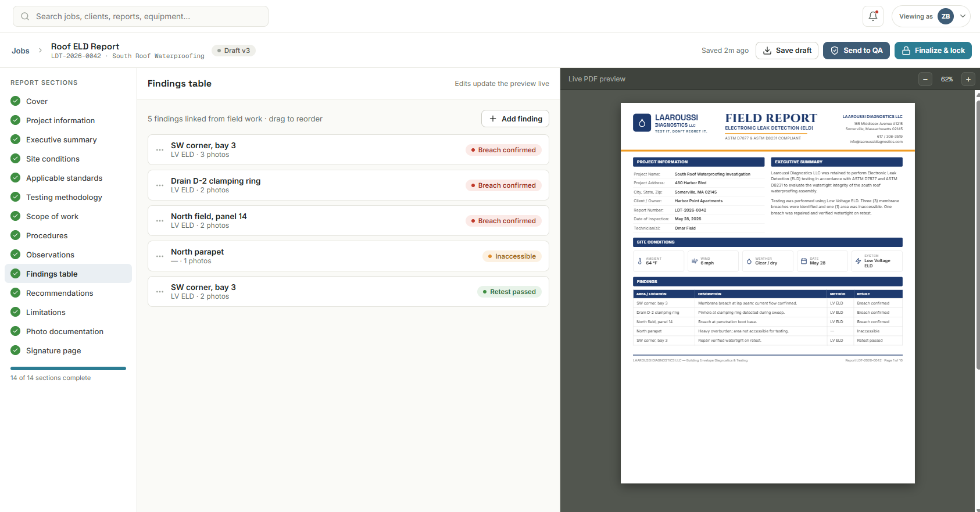The height and width of the screenshot is (512, 980).
Task: Click the PDF preview vertical scrollbar
Action: [x=978, y=235]
